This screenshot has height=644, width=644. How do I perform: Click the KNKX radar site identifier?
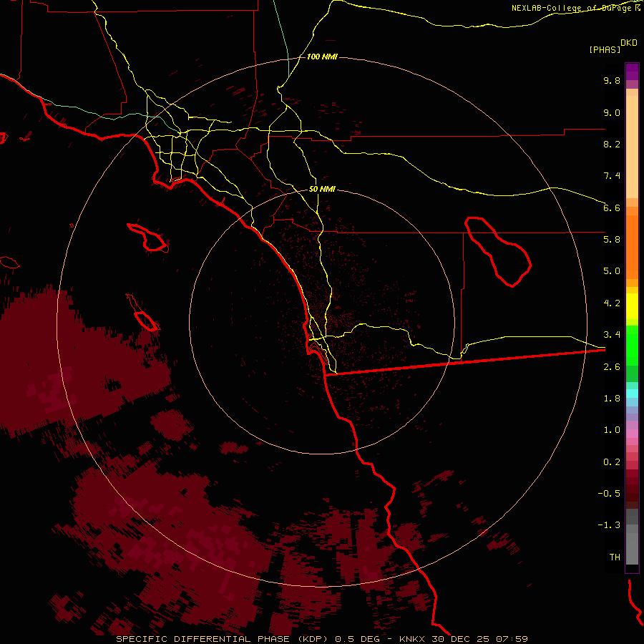click(411, 639)
